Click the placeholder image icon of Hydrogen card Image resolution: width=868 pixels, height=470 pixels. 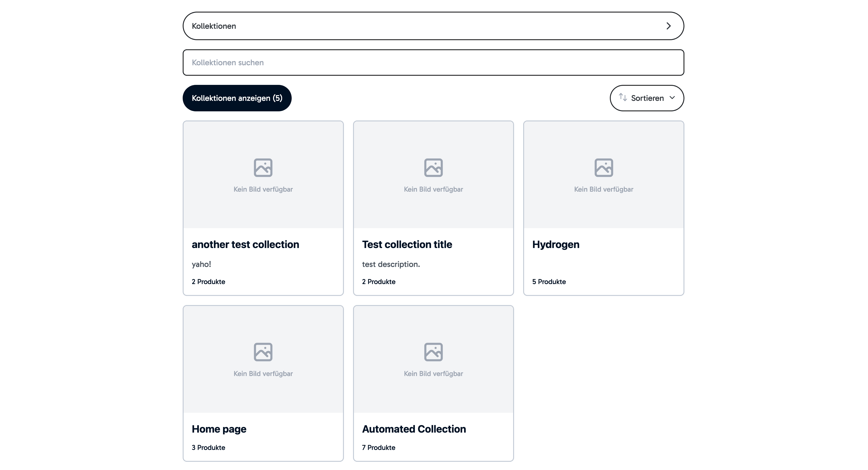(604, 167)
